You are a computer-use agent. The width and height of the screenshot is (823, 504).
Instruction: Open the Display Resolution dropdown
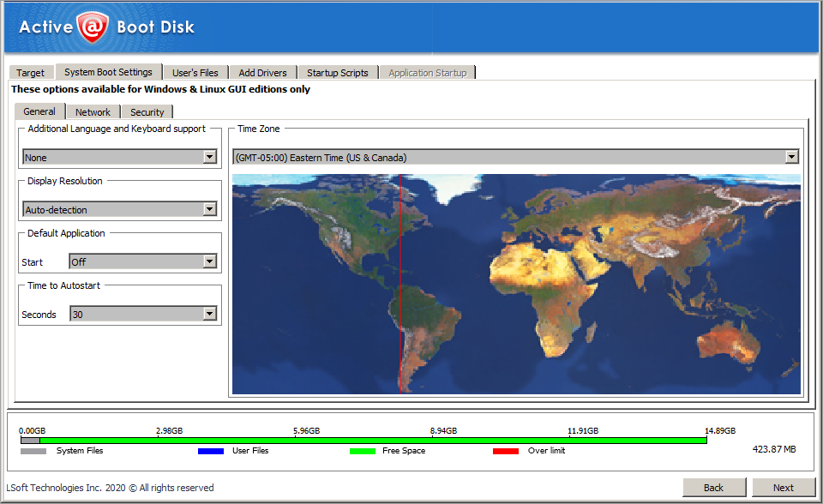coord(208,209)
